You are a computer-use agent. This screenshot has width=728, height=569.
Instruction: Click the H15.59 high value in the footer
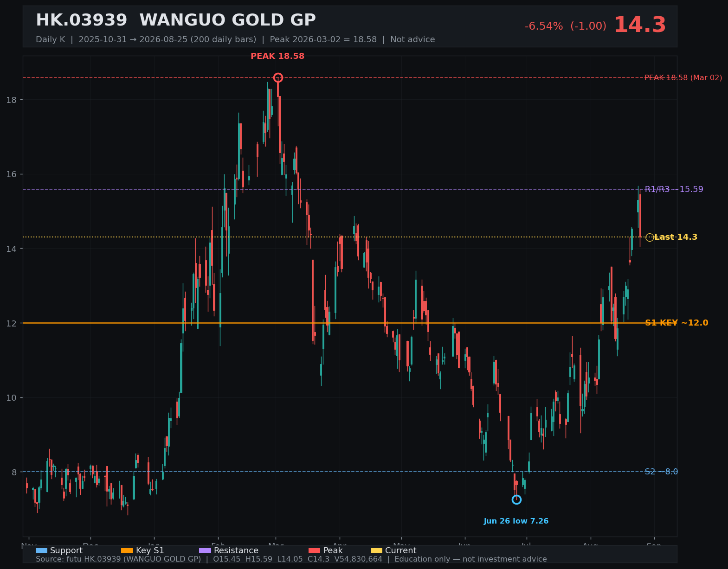point(258,559)
